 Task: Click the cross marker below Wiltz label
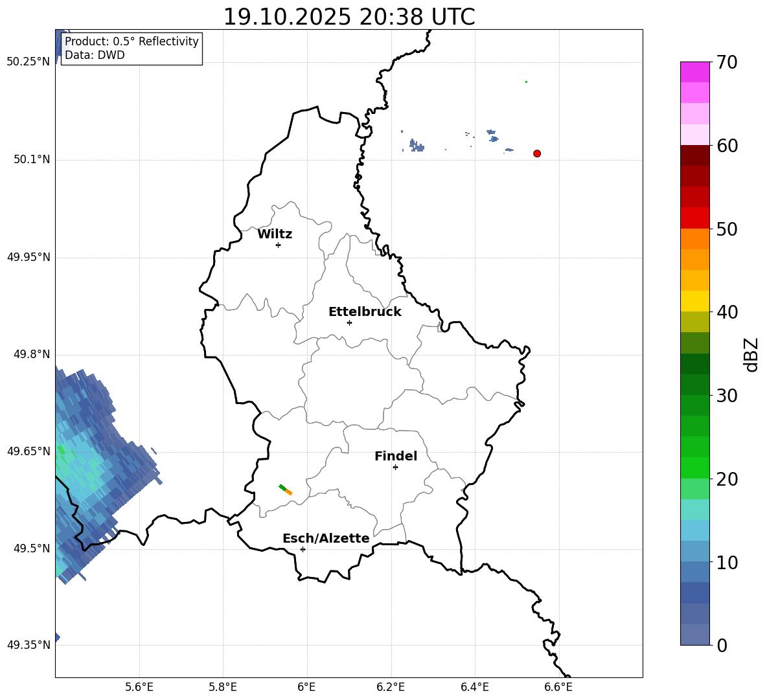pyautogui.click(x=279, y=245)
